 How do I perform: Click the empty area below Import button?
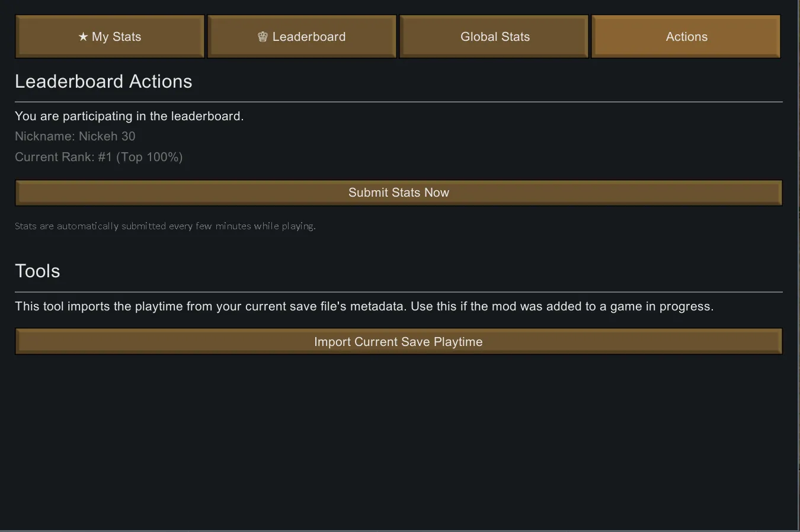[398, 438]
